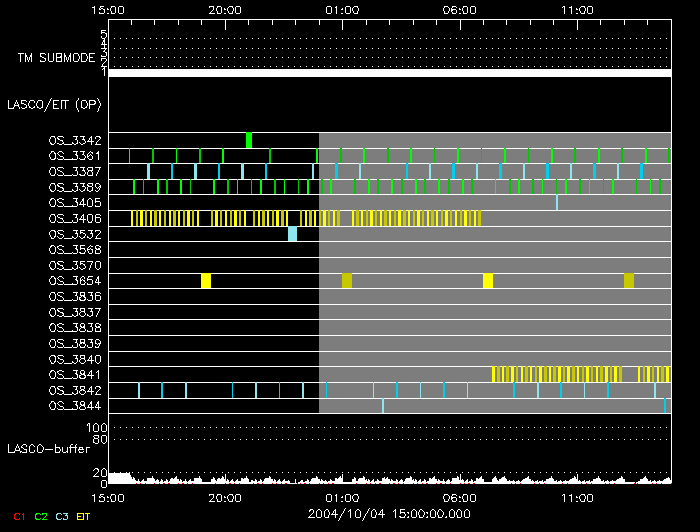Pick the last dark yellow block in OS_3654
The image size is (700, 532).
pos(629,281)
